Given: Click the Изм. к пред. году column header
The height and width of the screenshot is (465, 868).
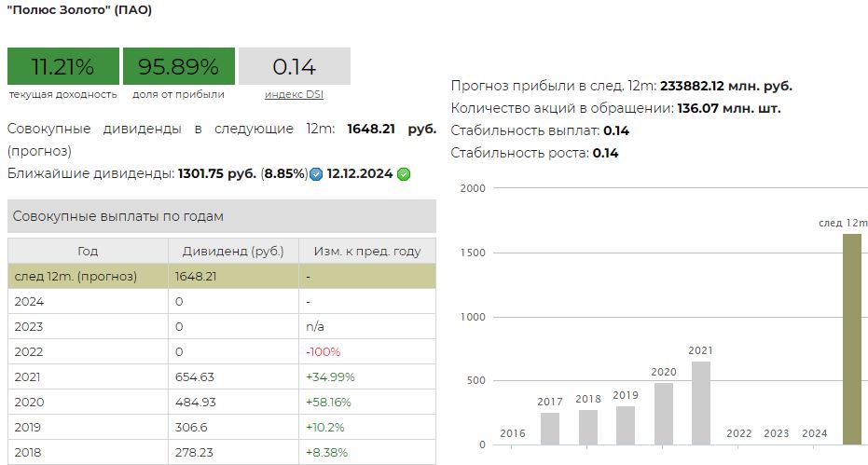Looking at the screenshot, I should tap(367, 252).
